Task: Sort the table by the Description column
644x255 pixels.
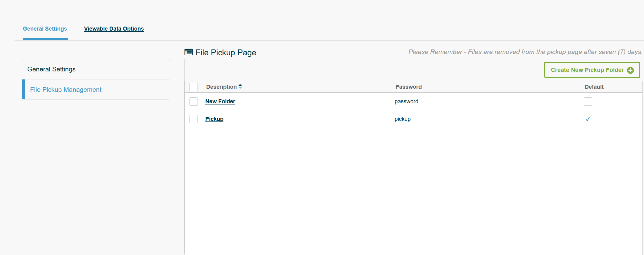Action: tap(221, 87)
